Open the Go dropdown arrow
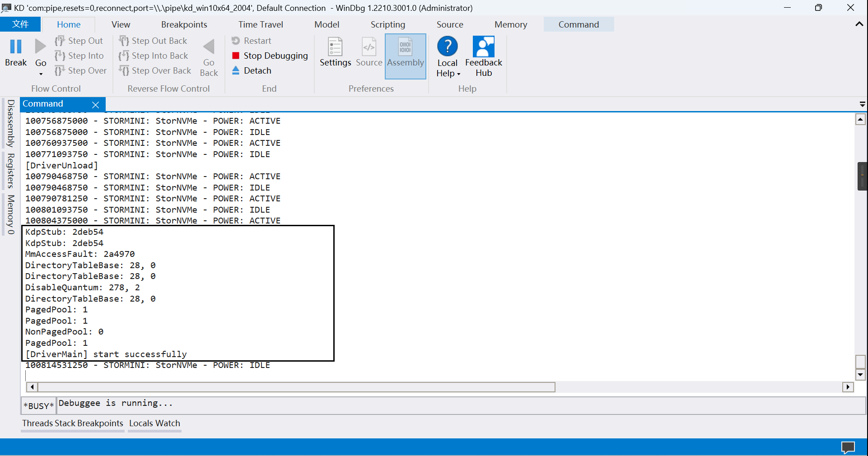 pyautogui.click(x=41, y=74)
